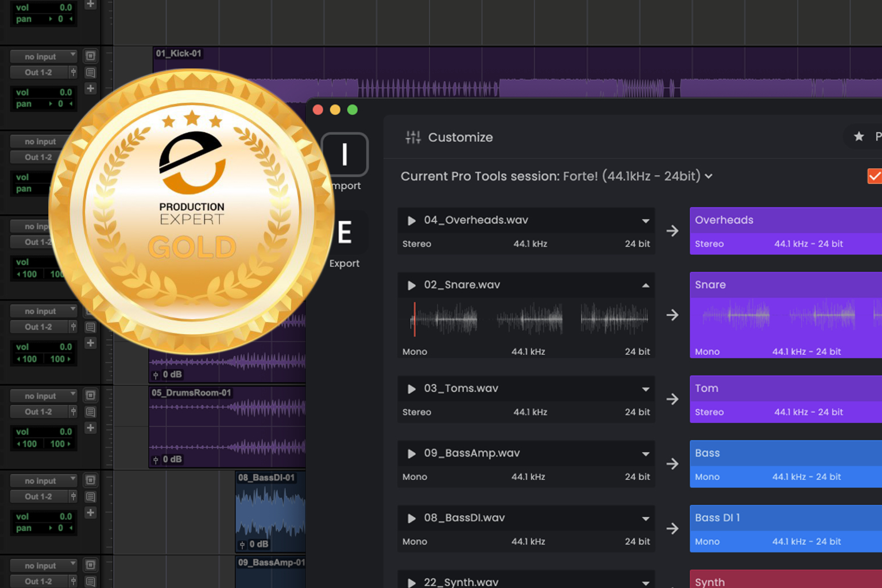The image size is (882, 588).
Task: Toggle the orange checkbox beside session header
Action: tap(875, 176)
